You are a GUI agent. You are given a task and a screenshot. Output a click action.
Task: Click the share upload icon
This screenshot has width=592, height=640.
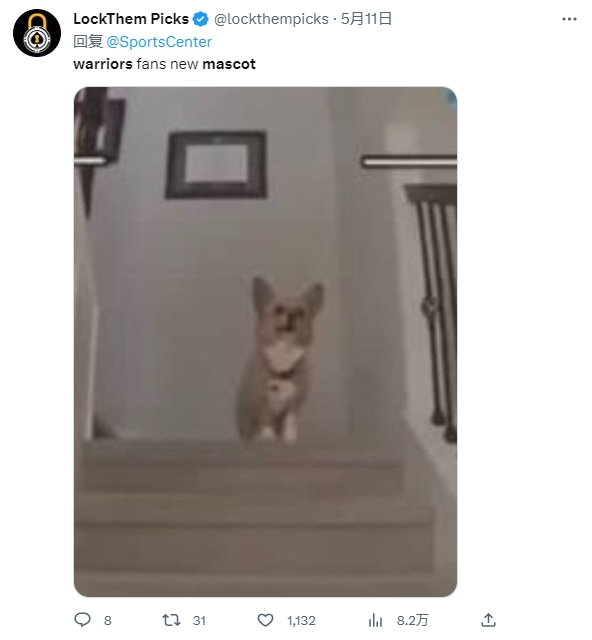pyautogui.click(x=488, y=620)
